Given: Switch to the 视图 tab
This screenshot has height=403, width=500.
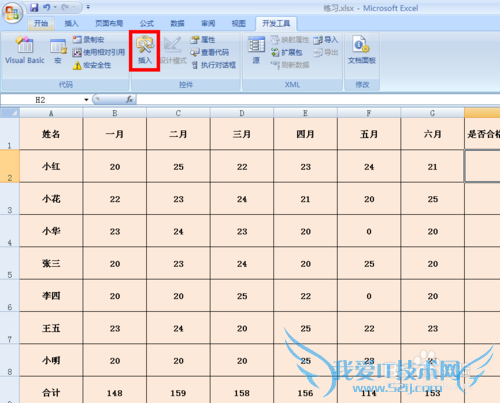Looking at the screenshot, I should tap(239, 23).
